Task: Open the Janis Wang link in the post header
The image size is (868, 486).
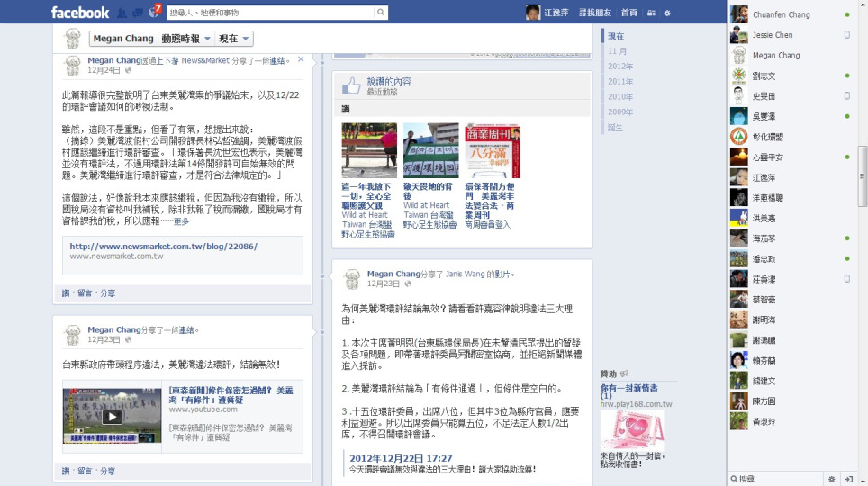Action: [465, 274]
